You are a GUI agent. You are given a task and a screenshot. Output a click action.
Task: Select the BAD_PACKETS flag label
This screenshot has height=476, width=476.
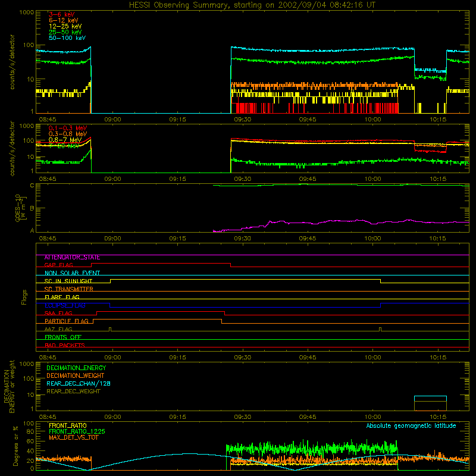pyautogui.click(x=65, y=345)
